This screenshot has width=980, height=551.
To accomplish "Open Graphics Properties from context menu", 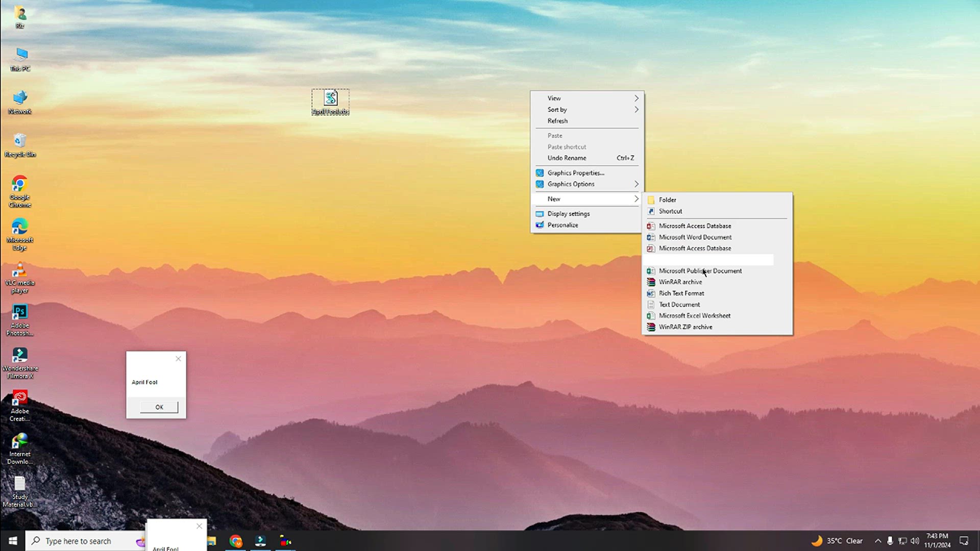I will (x=587, y=172).
